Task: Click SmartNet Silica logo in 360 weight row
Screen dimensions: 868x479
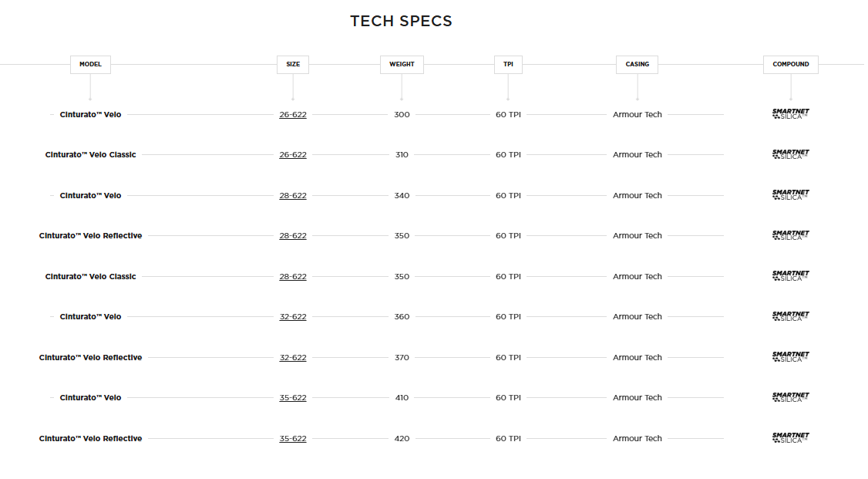Action: (790, 317)
